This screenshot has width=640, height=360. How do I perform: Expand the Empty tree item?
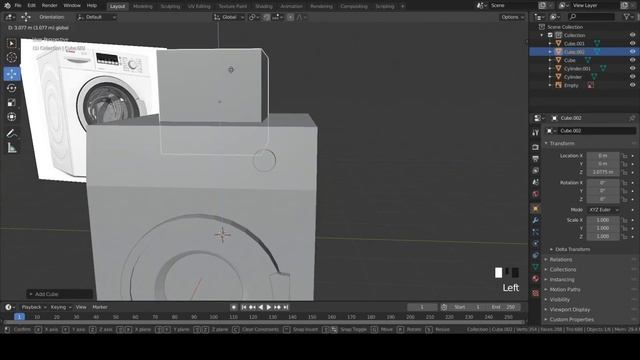550,85
